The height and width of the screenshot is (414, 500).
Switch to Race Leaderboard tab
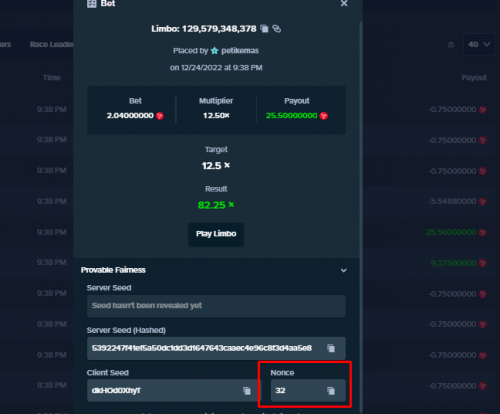(x=52, y=44)
